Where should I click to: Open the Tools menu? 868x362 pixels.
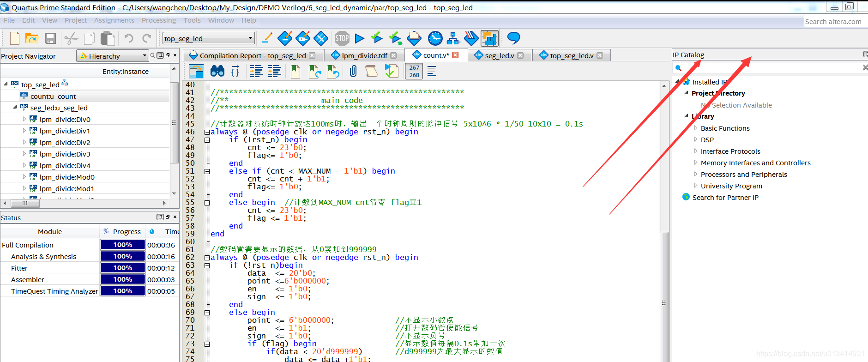pyautogui.click(x=192, y=20)
